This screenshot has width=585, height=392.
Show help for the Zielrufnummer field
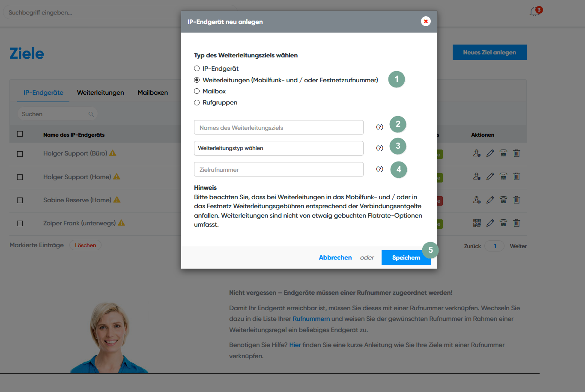379,169
